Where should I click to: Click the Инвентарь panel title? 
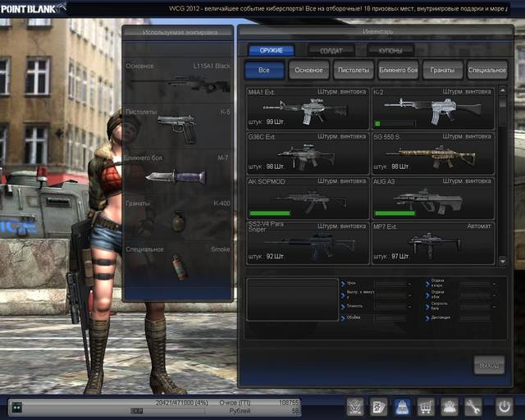click(377, 31)
